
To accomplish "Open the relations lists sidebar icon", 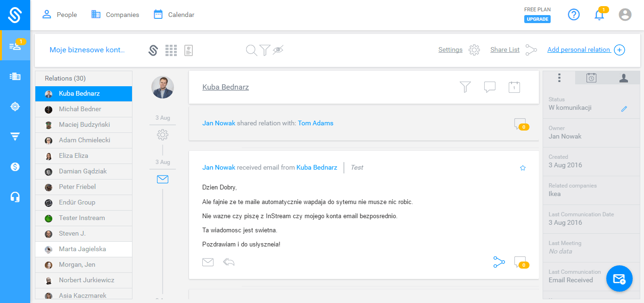I will (x=15, y=46).
